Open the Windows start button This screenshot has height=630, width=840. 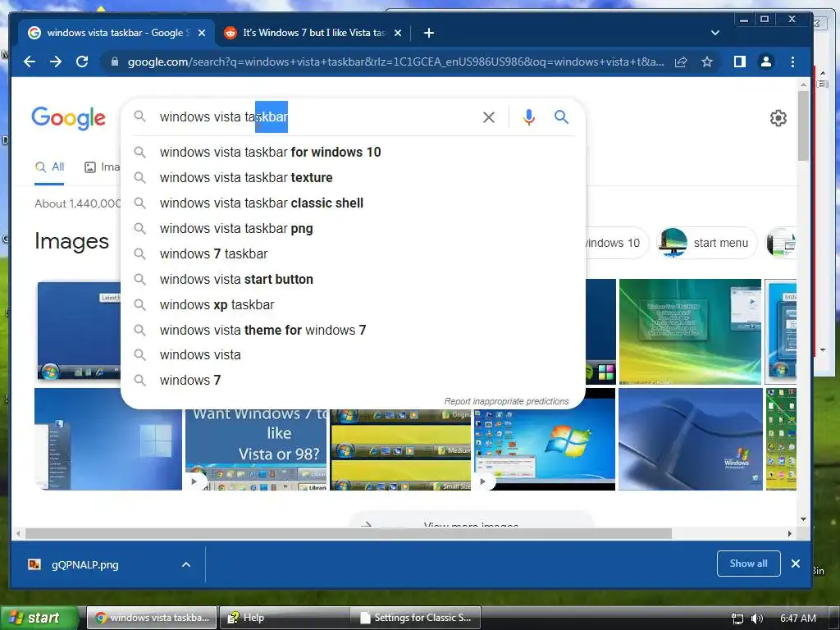[x=39, y=618]
